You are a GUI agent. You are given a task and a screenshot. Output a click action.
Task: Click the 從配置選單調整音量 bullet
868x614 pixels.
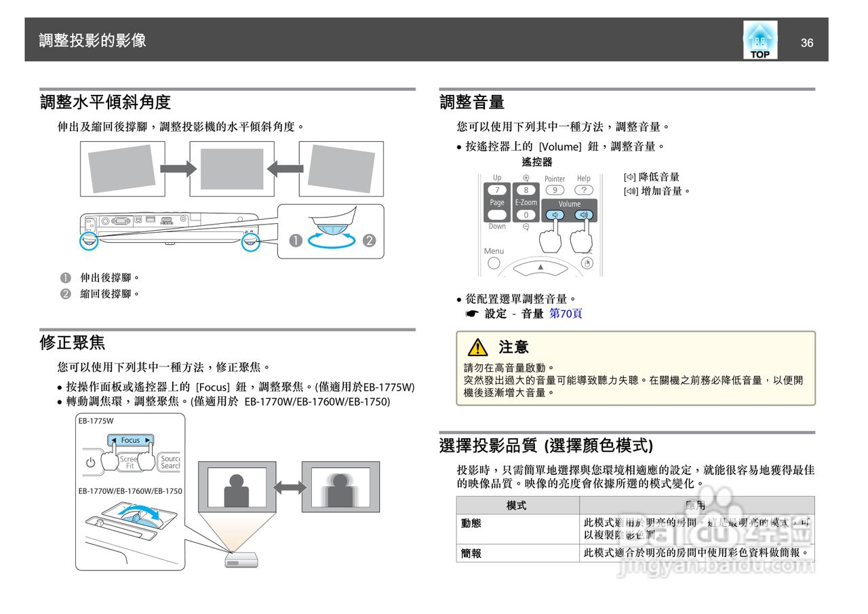[521, 299]
